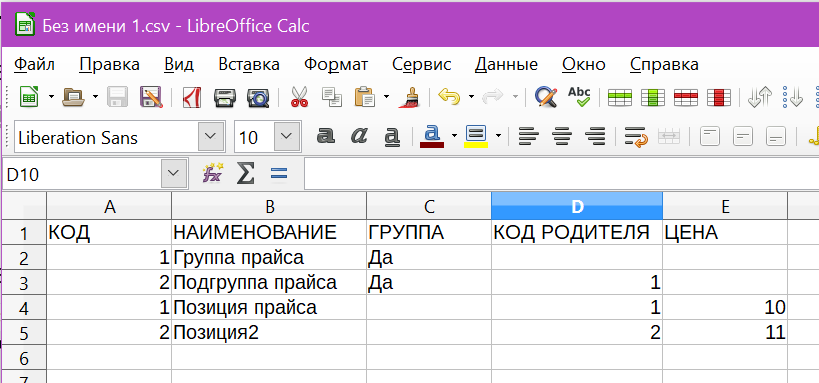Open the Правка menu
819x383 pixels.
[109, 65]
